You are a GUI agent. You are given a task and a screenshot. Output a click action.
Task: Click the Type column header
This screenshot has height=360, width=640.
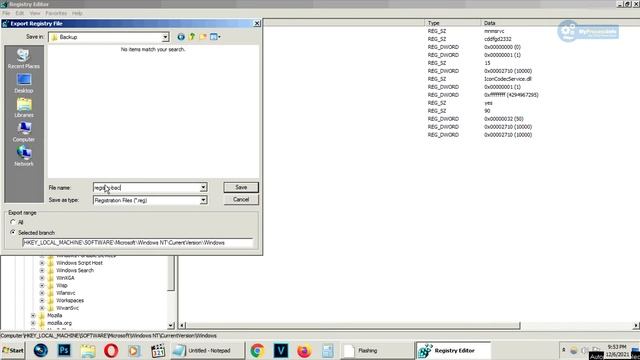pos(453,23)
